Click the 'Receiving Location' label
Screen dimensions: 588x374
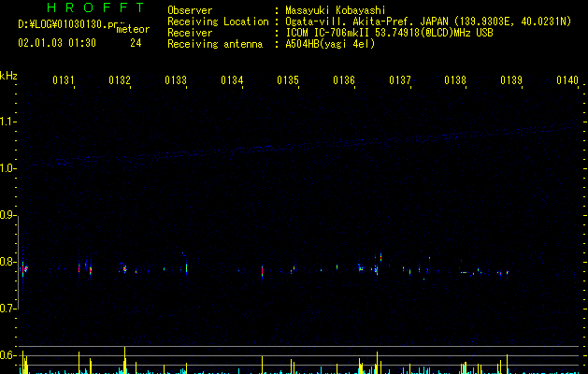(218, 22)
